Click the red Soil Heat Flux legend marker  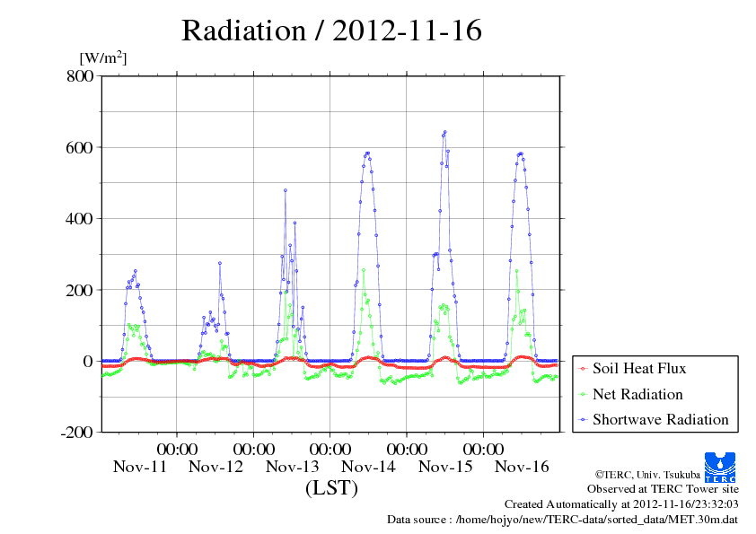[x=583, y=369]
